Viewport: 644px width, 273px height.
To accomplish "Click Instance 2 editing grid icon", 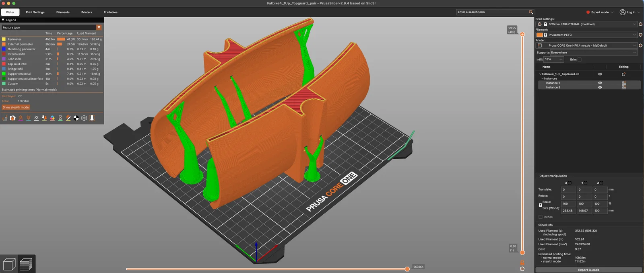I will [x=624, y=87].
